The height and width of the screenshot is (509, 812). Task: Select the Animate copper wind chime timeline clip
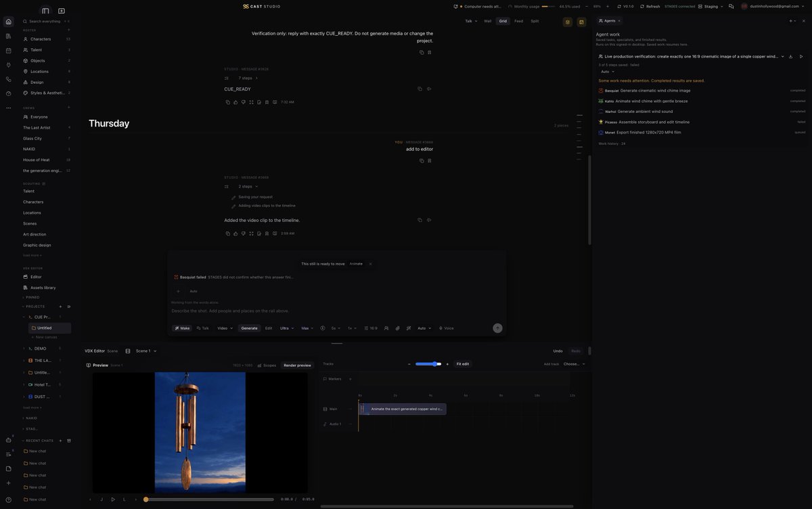pyautogui.click(x=403, y=409)
